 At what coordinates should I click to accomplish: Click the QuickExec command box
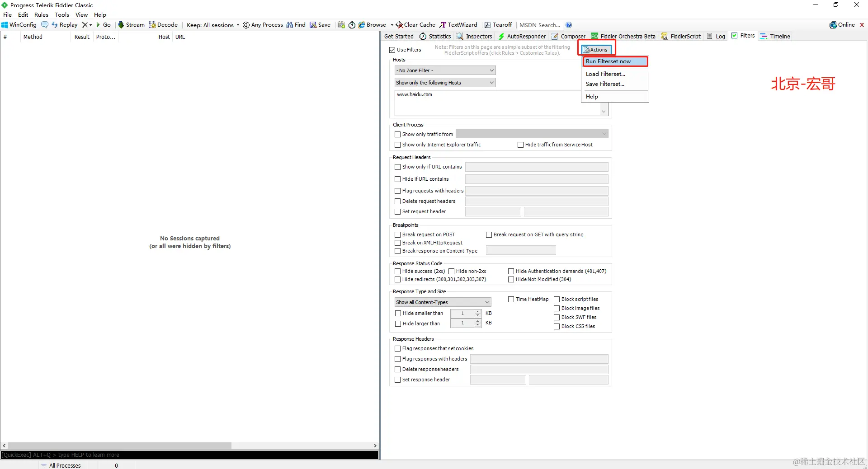(190, 455)
